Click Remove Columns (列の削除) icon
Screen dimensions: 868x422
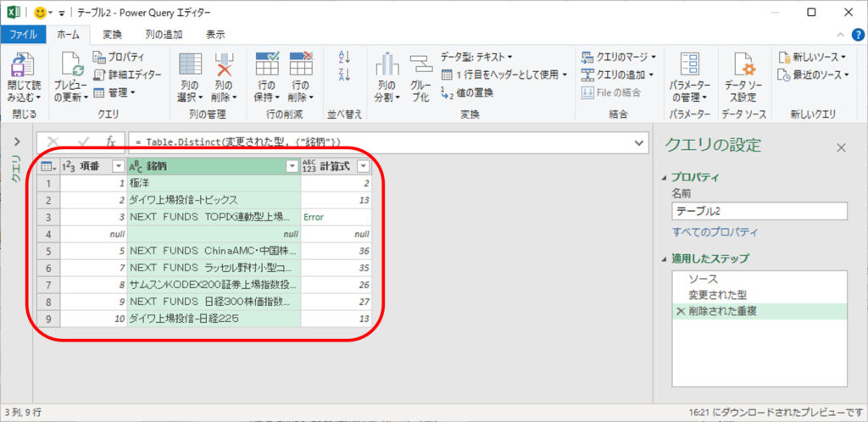pos(225,64)
